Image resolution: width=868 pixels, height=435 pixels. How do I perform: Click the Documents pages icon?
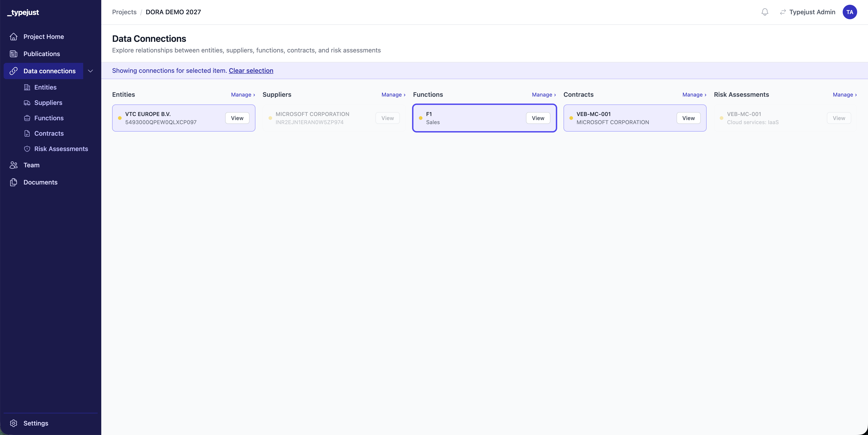(14, 182)
